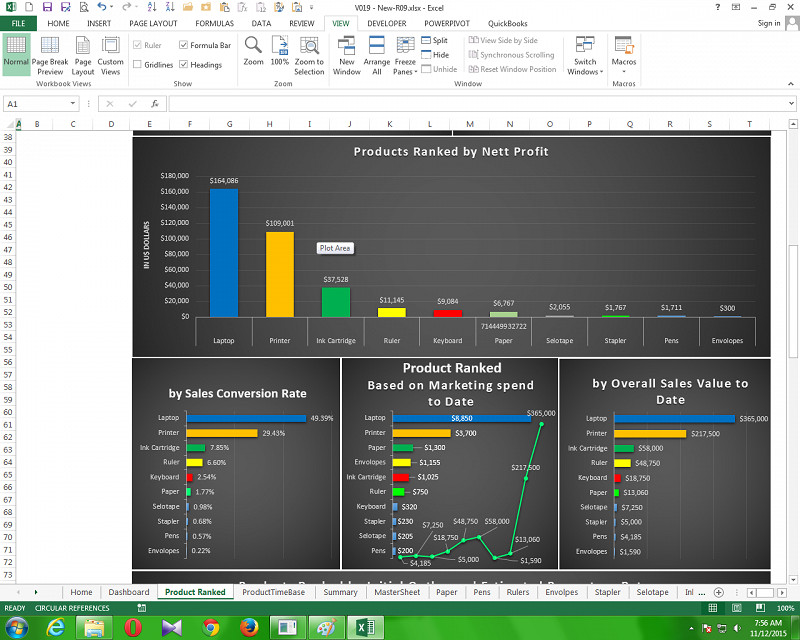Switch to the Dashboard sheet tab
The width and height of the screenshot is (800, 640).
click(x=129, y=592)
